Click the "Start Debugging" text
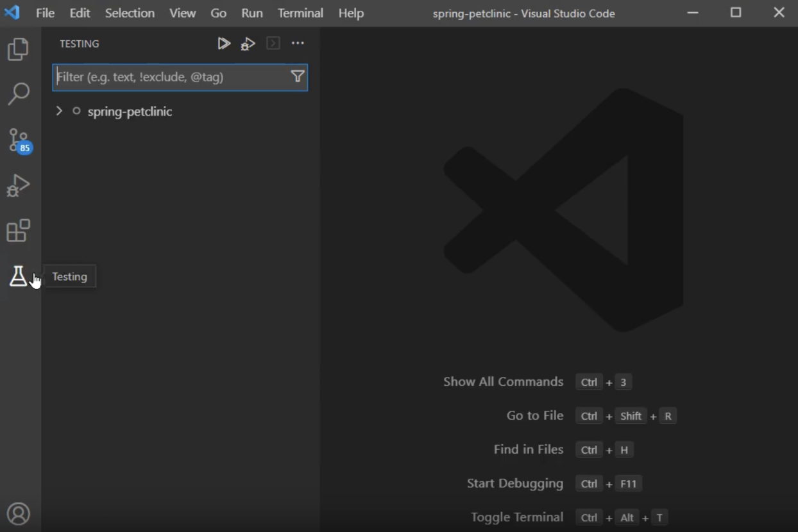 click(515, 483)
